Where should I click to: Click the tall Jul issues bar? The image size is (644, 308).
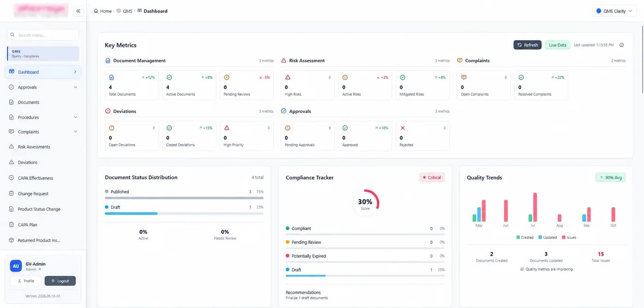coord(535,207)
